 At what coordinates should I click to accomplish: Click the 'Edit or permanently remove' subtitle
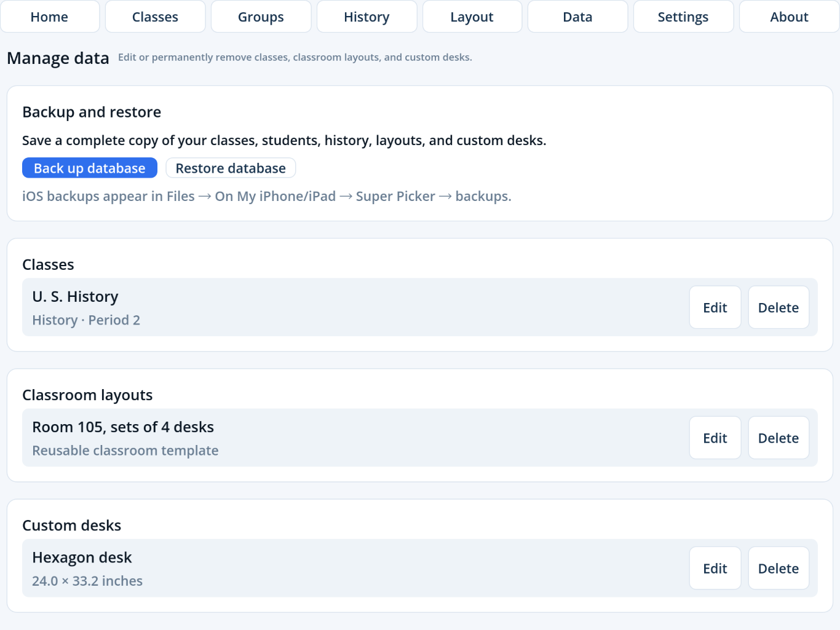pos(295,57)
